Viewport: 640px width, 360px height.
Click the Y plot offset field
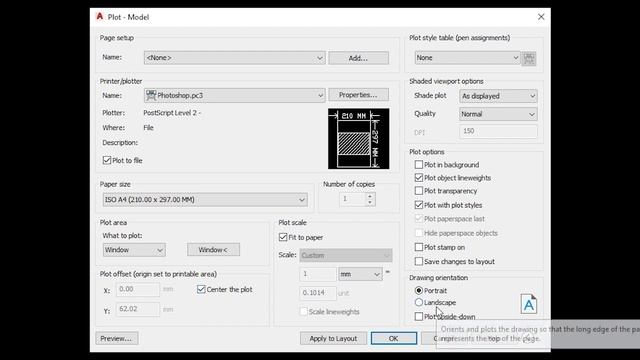(138, 309)
